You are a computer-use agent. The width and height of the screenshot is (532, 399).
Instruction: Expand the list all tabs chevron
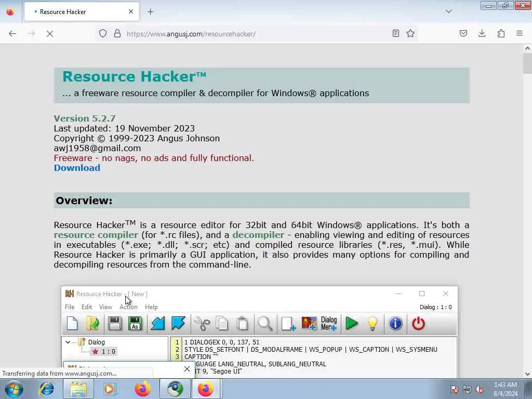tap(449, 11)
